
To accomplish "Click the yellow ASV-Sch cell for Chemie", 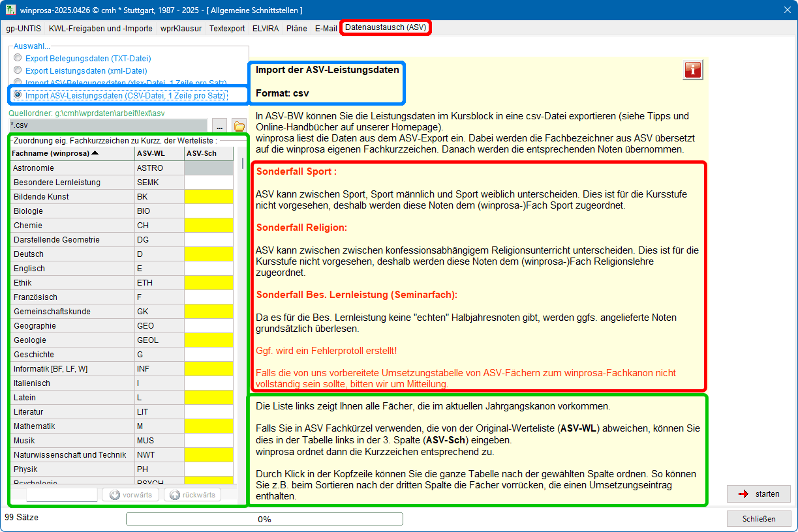I will 208,226.
